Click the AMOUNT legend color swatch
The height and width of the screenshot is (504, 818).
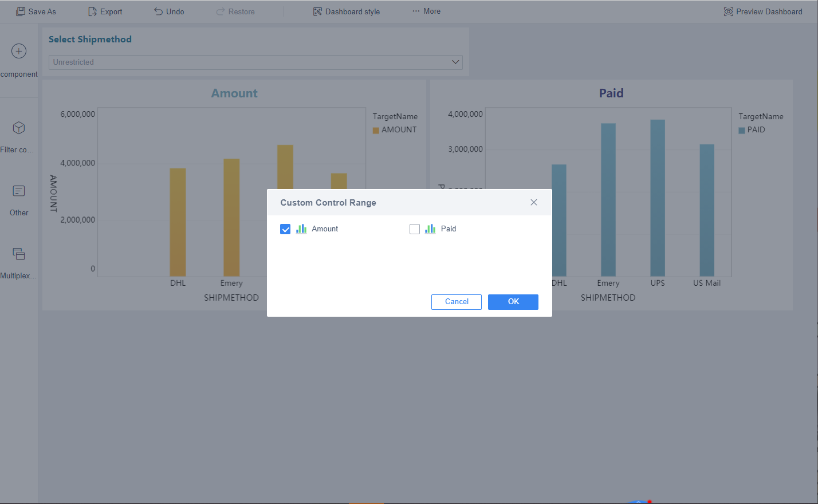point(376,131)
